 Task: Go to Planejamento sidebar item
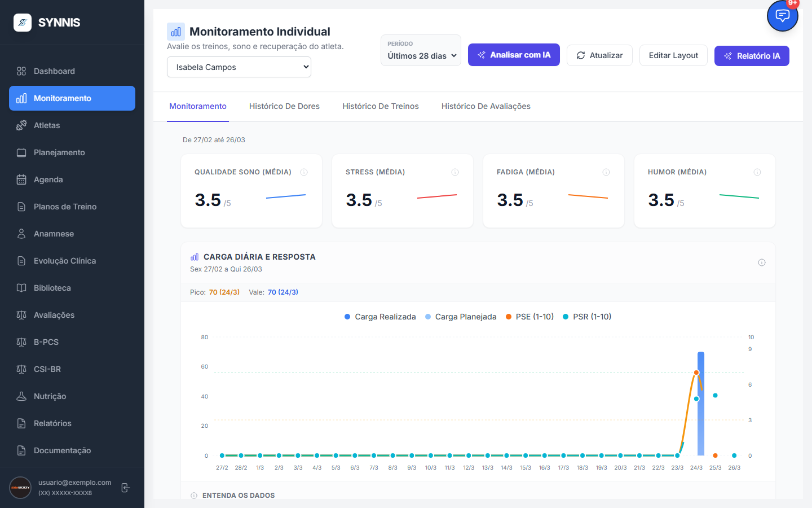click(x=72, y=152)
